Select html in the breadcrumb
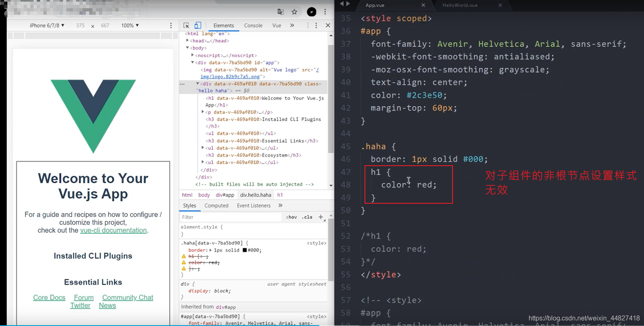Screen dimensions: 644x326 click(187, 195)
